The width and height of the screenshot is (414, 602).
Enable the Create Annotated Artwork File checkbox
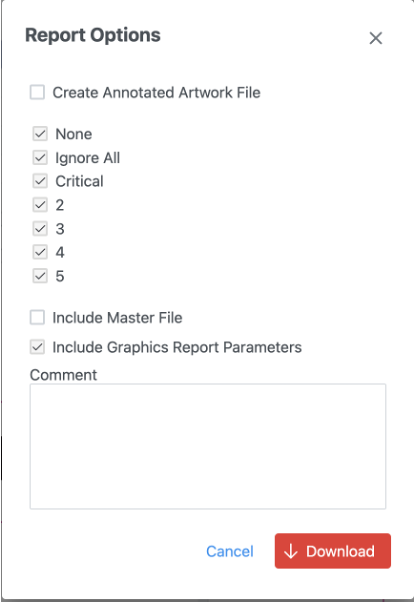[37, 93]
